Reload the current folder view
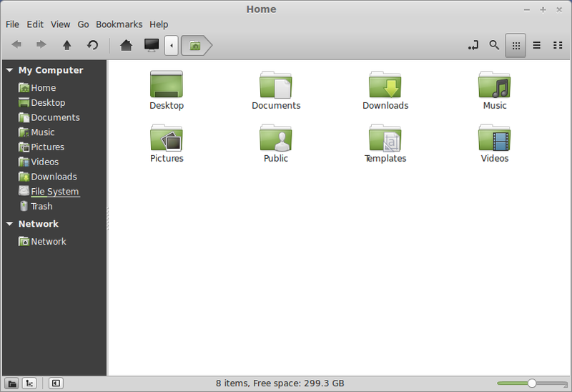 pos(92,45)
